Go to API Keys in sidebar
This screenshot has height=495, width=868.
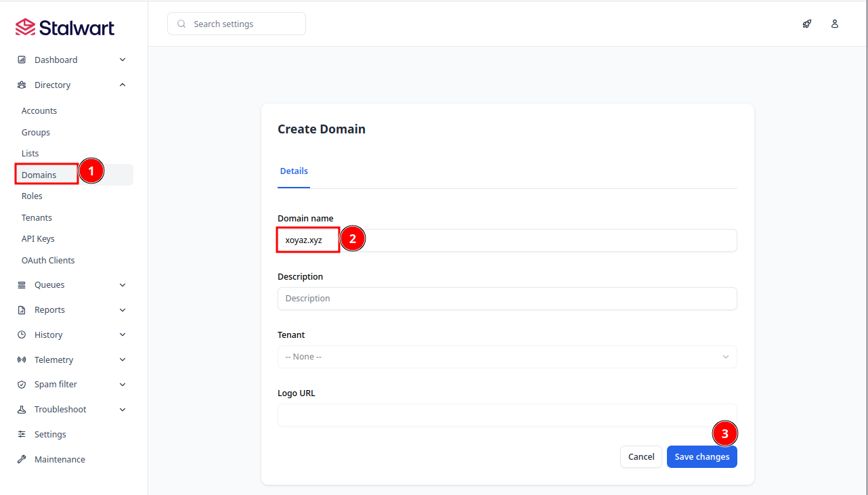pos(38,239)
